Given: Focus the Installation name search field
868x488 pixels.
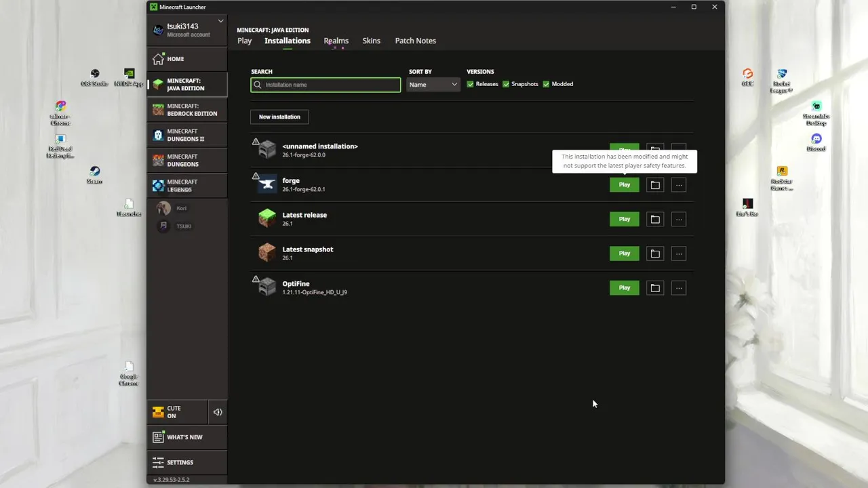Looking at the screenshot, I should tap(325, 85).
